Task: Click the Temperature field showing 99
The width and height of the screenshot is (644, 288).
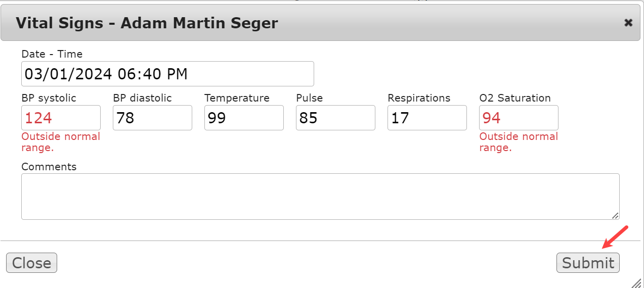Action: click(244, 118)
